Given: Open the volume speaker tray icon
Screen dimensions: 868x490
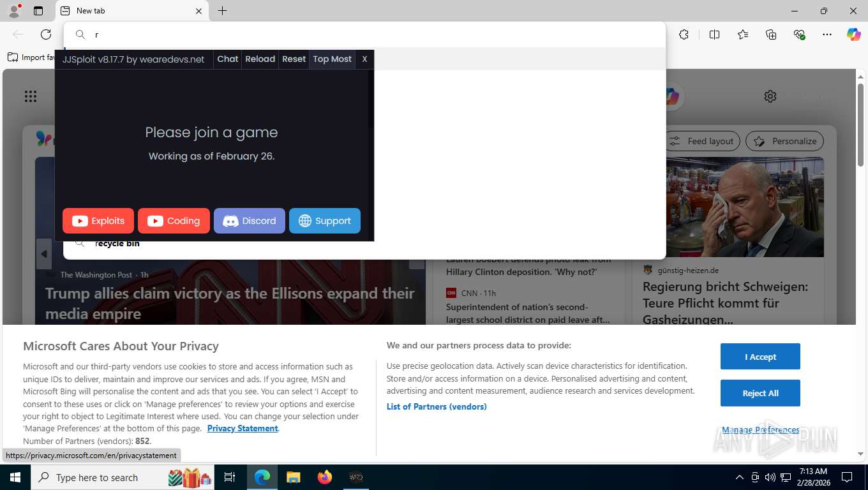Looking at the screenshot, I should [x=770, y=477].
